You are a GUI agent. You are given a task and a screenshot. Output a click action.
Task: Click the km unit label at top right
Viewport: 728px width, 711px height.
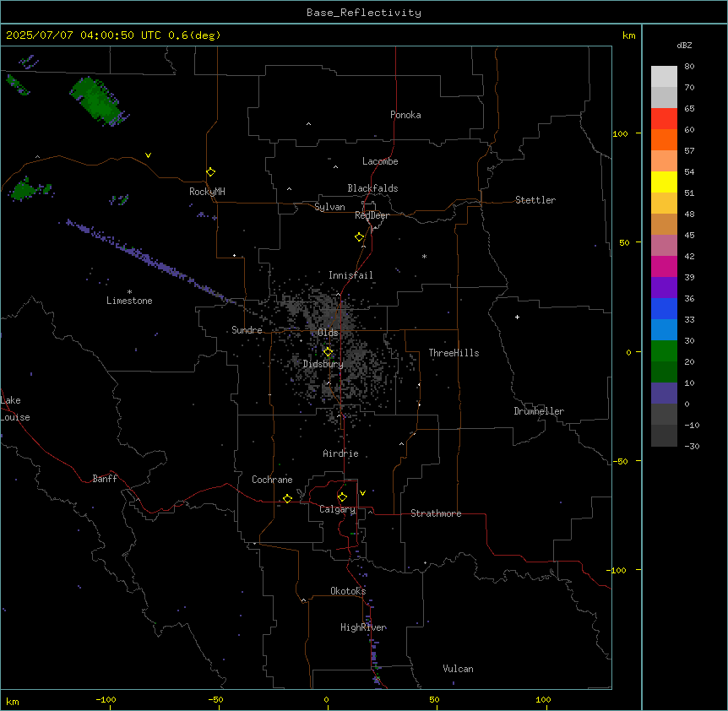click(x=629, y=35)
